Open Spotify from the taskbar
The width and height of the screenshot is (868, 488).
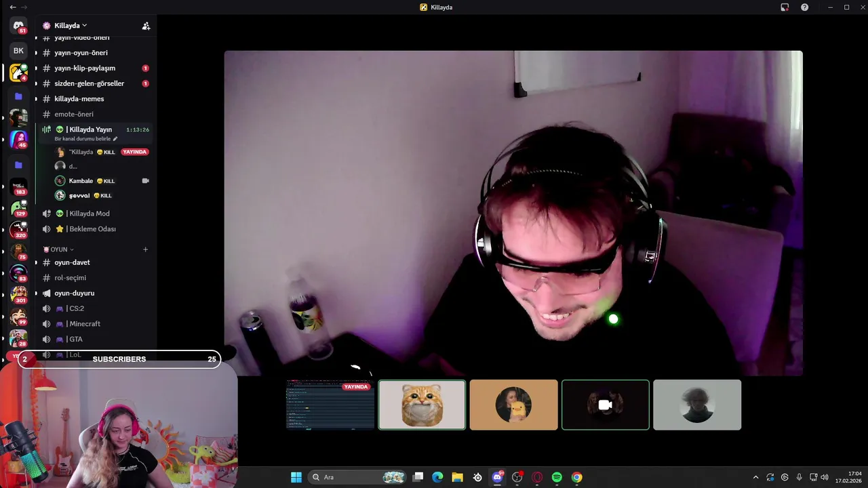point(557,477)
